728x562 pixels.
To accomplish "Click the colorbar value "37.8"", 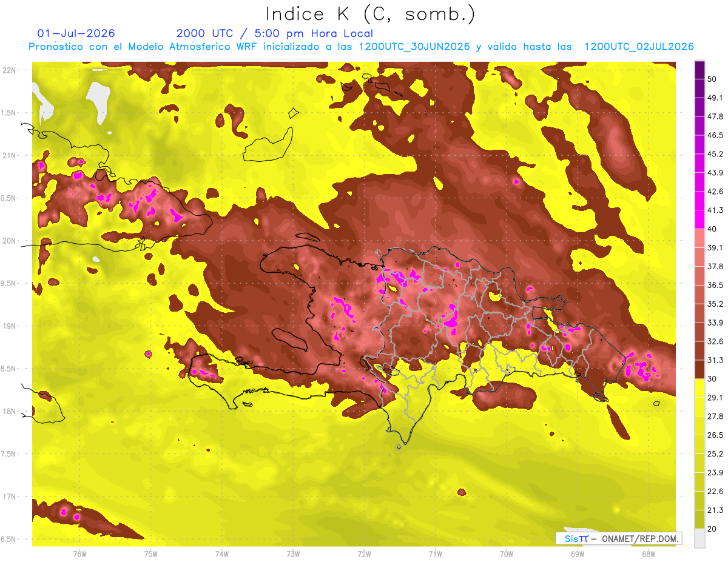I will point(715,266).
